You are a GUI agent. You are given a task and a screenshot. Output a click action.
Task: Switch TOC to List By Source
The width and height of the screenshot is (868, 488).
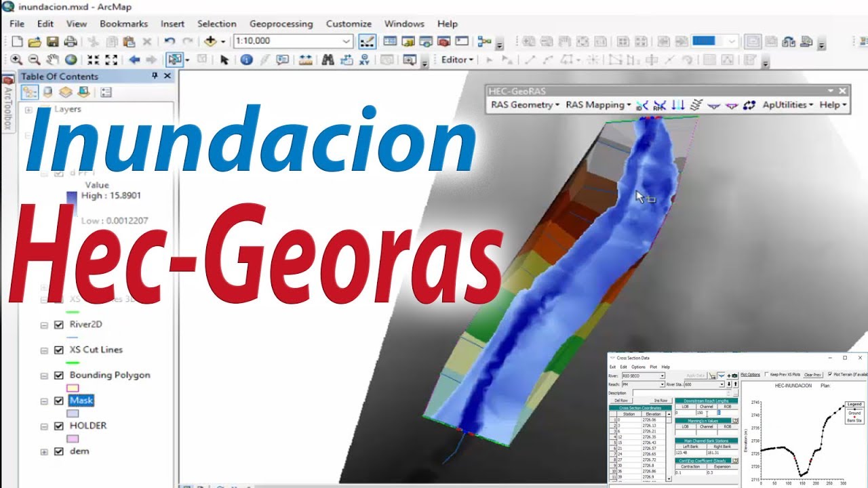click(47, 92)
